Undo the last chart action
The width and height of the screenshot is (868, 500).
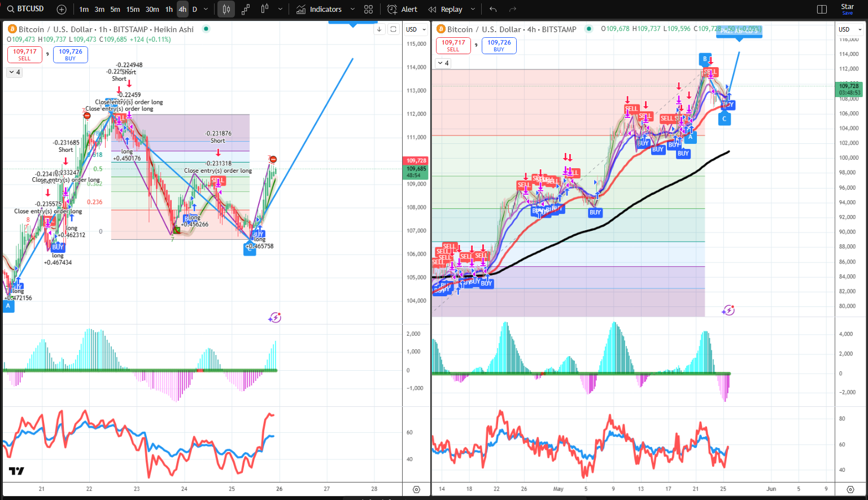(x=493, y=10)
